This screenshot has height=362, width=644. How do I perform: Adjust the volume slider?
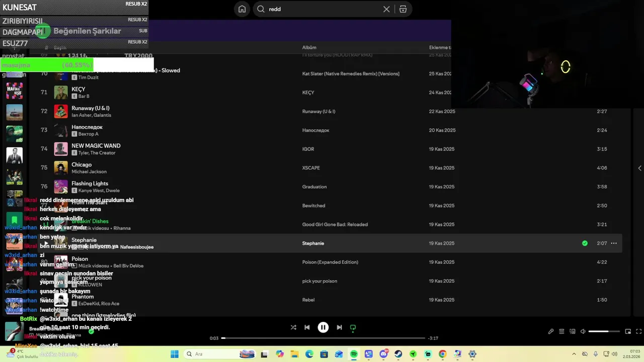click(x=604, y=331)
